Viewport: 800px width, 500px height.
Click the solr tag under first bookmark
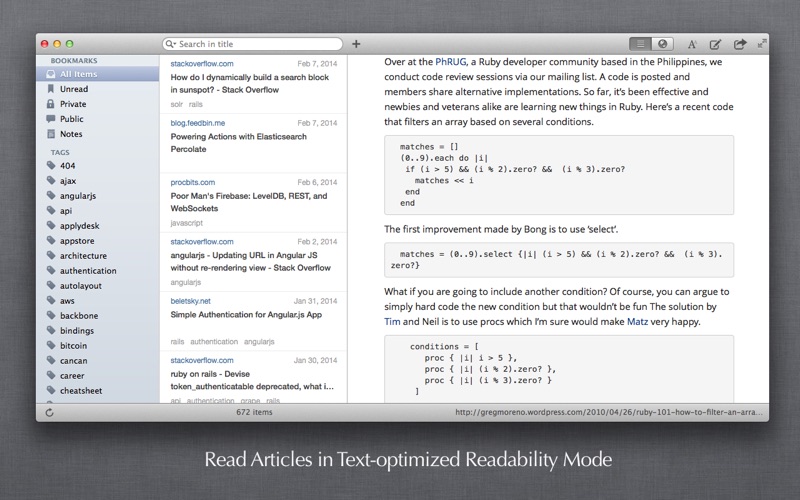pyautogui.click(x=177, y=104)
